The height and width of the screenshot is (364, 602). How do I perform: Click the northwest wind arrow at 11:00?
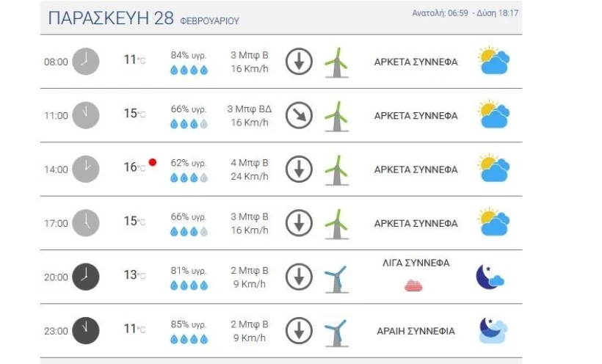299,115
